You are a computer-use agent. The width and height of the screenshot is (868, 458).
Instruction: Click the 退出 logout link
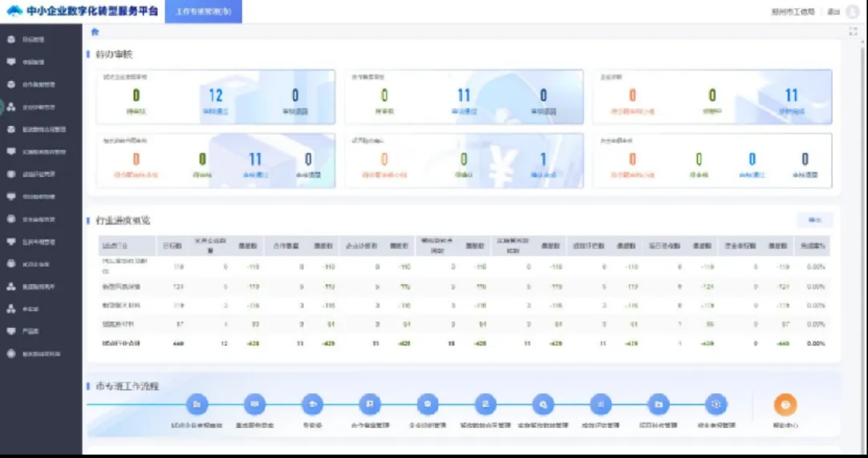833,12
